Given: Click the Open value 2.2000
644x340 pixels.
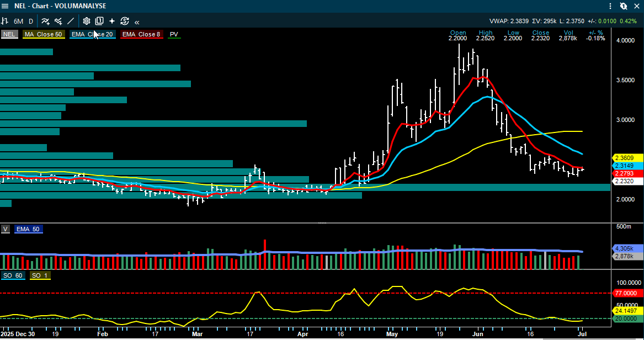Looking at the screenshot, I should point(458,38).
